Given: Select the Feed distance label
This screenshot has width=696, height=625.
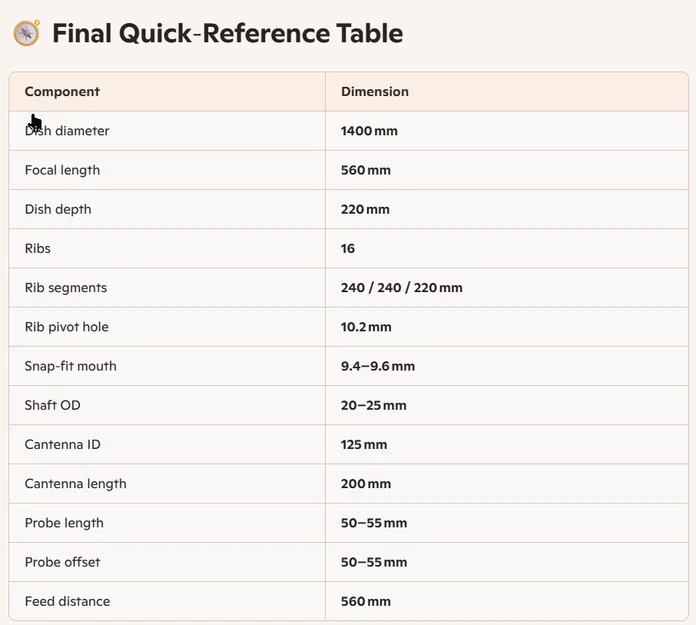Looking at the screenshot, I should [x=67, y=601].
